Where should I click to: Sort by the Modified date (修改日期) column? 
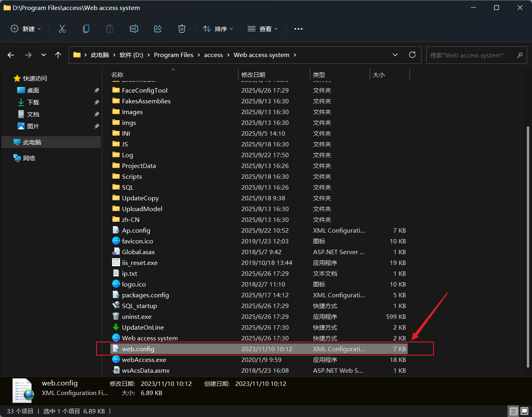(253, 75)
